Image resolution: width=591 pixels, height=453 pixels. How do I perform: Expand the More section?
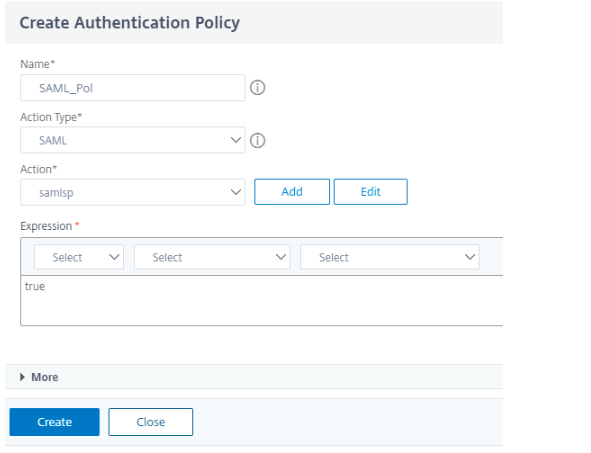coord(39,377)
